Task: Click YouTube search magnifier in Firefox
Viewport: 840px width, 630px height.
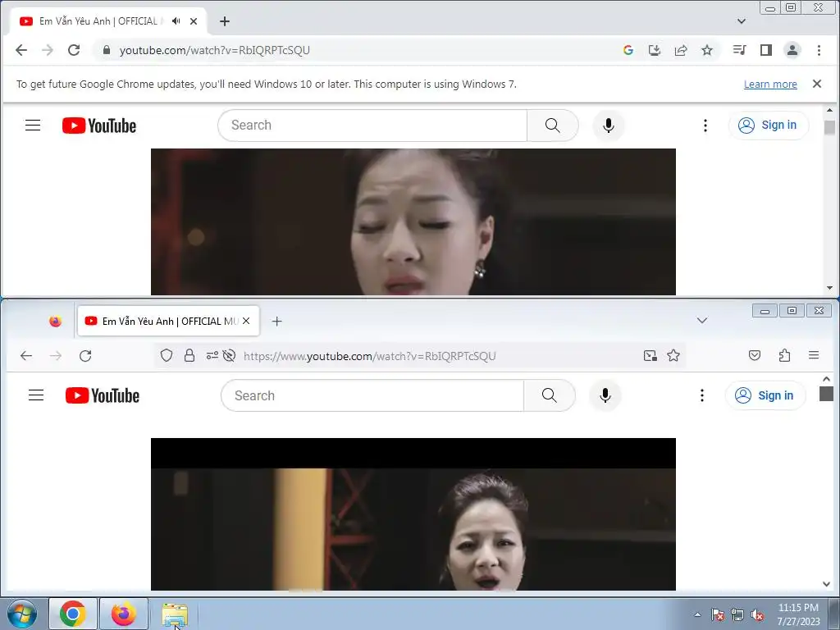Action: pyautogui.click(x=549, y=395)
